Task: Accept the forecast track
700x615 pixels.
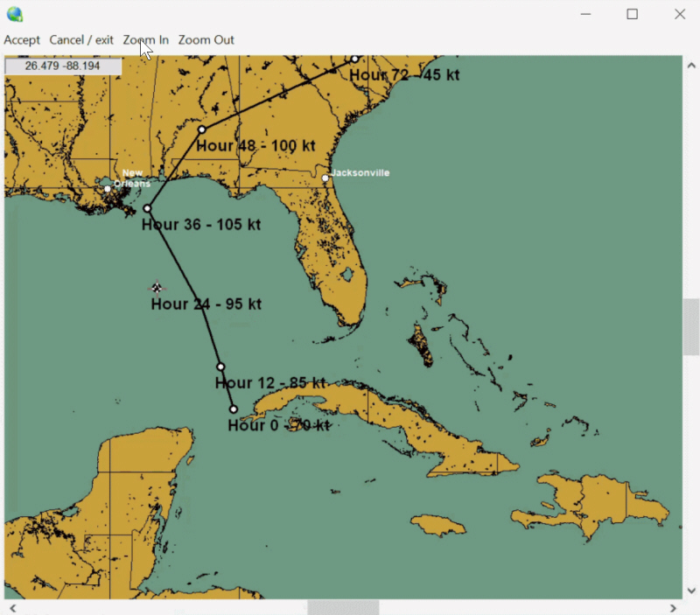Action: [22, 40]
